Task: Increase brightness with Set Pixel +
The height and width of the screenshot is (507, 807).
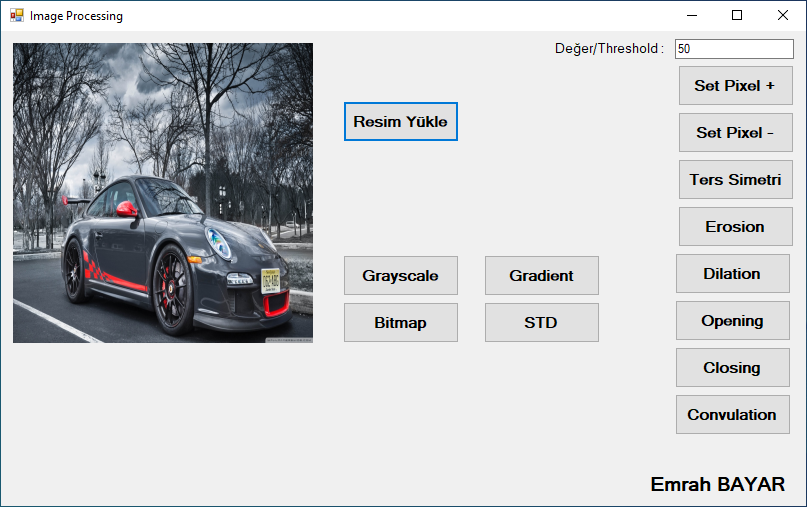Action: (735, 85)
